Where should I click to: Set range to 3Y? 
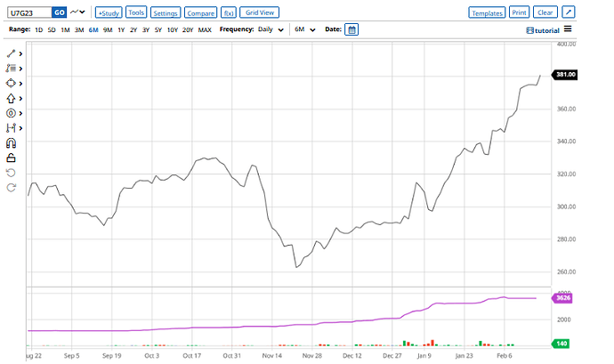click(x=146, y=29)
